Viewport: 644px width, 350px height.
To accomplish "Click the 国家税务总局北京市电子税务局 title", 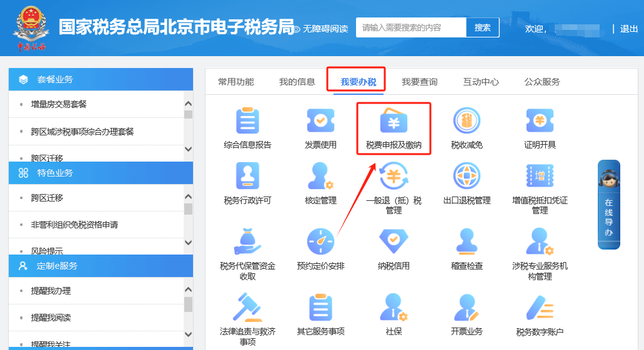I will point(176,27).
